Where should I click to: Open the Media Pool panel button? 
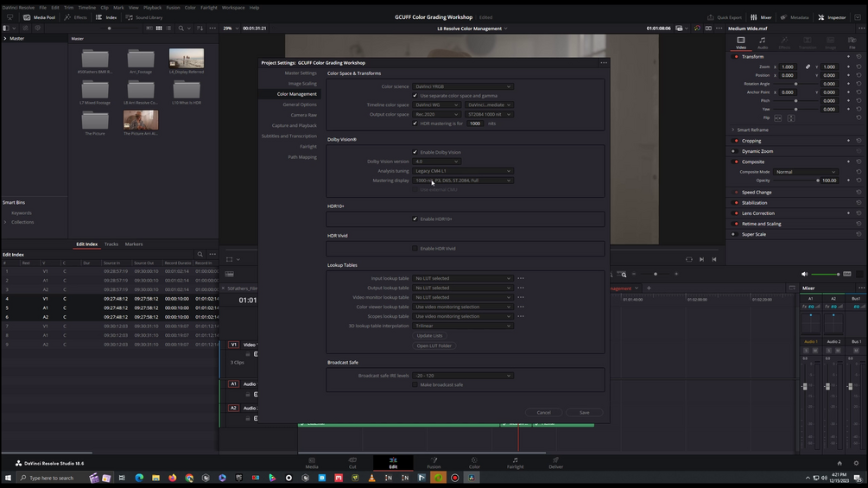pyautogui.click(x=39, y=17)
